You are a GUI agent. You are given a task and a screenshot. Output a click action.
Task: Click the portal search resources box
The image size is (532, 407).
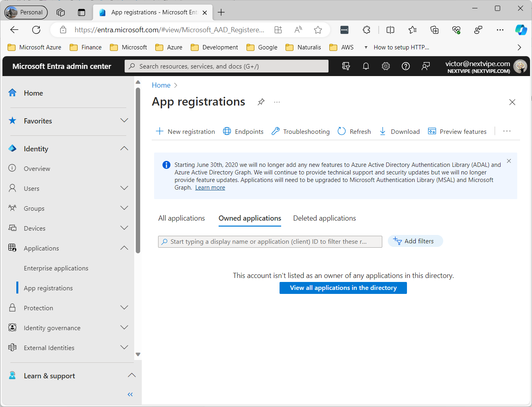point(227,66)
